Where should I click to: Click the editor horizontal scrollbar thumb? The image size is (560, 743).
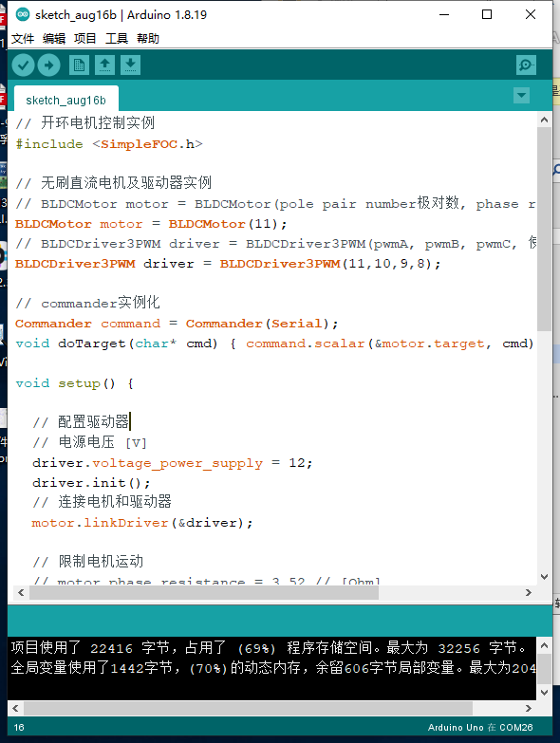(204, 592)
